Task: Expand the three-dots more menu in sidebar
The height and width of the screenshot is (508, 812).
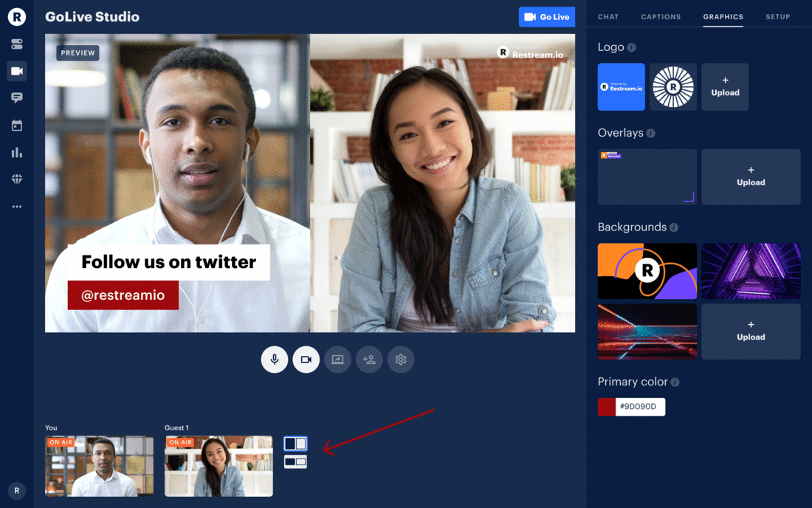Action: [x=16, y=207]
